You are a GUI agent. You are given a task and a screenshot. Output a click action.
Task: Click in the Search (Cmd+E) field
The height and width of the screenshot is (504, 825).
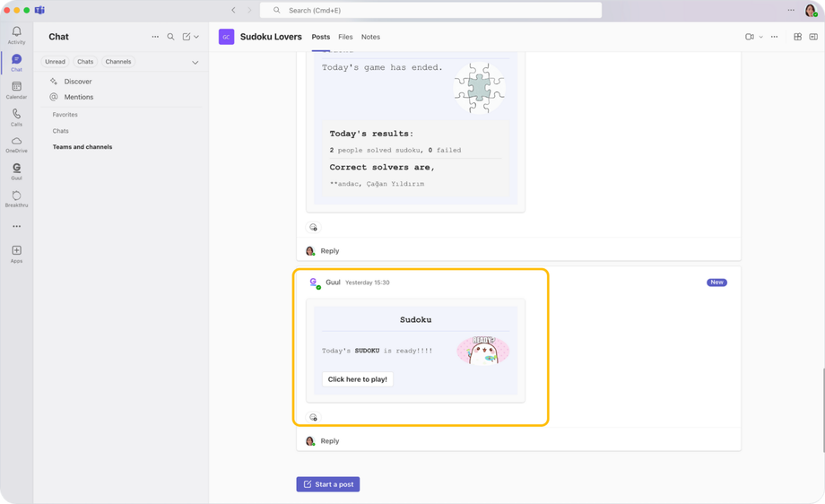point(430,10)
